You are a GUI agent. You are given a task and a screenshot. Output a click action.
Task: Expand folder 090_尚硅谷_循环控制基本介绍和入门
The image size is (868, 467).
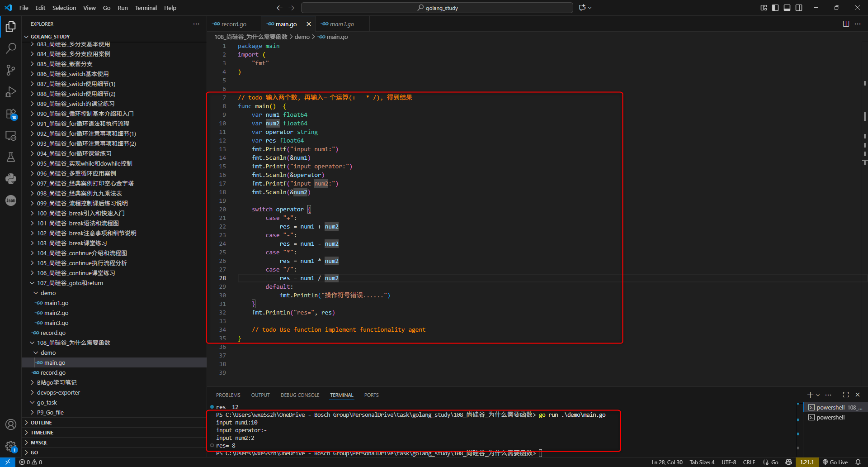(x=114, y=114)
